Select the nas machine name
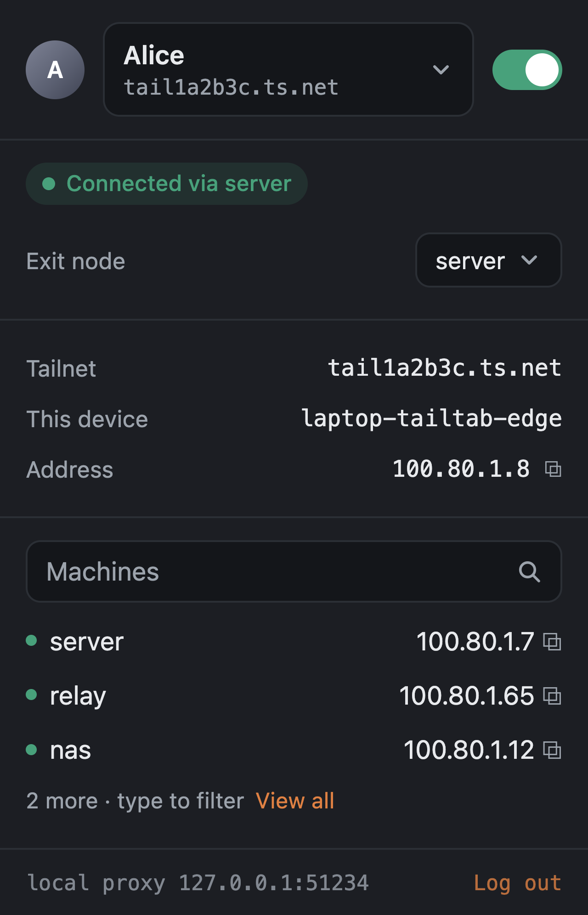588x915 pixels. click(x=70, y=750)
